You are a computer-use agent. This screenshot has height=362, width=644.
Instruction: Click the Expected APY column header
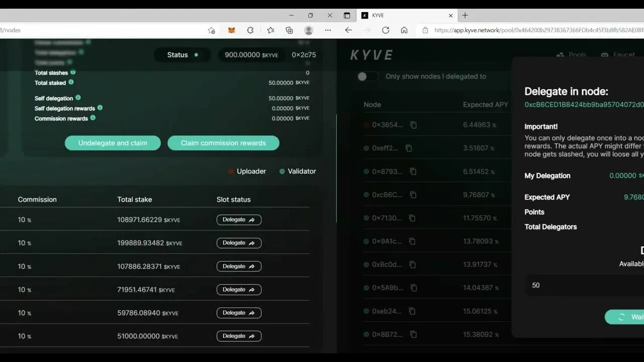[x=486, y=105]
